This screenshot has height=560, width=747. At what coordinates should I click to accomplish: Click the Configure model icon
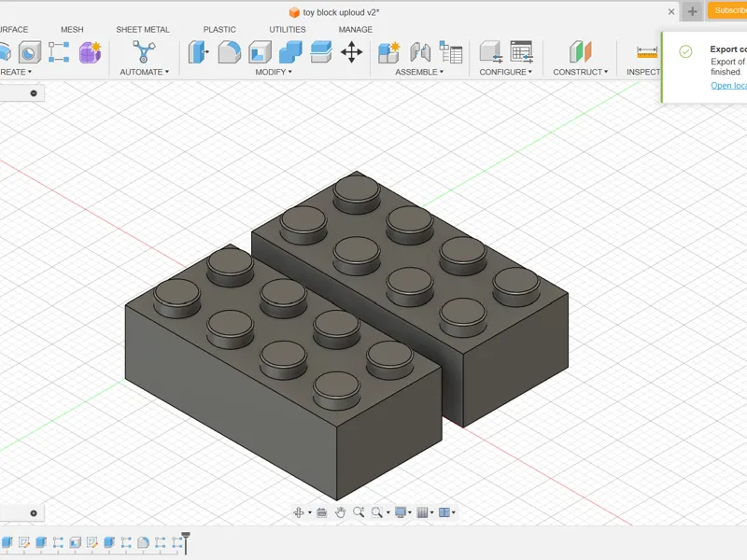point(491,52)
